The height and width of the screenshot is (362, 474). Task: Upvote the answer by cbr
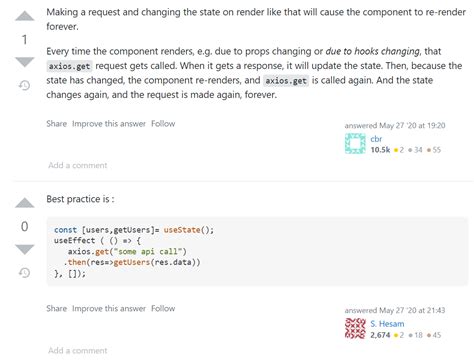click(x=25, y=16)
